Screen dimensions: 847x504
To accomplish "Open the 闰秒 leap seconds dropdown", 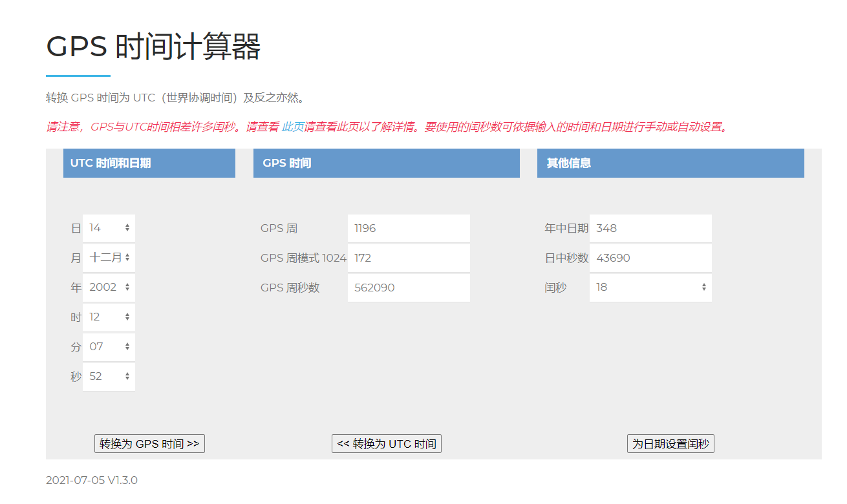I will tap(650, 287).
